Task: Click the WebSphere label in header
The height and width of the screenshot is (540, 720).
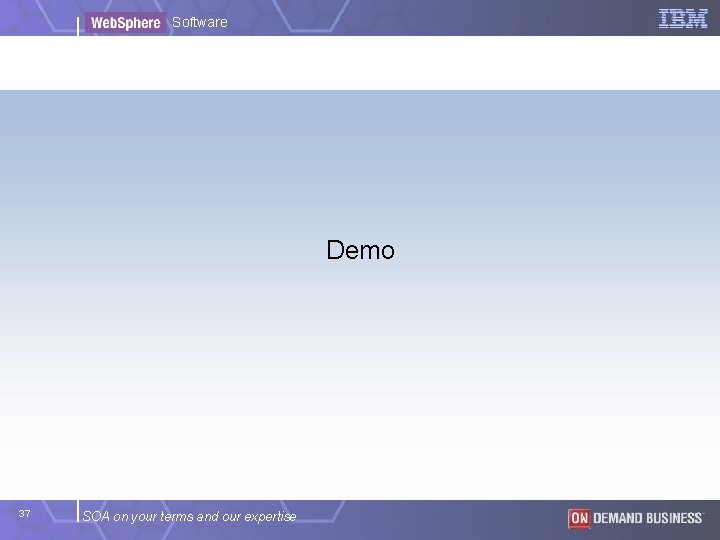Action: tap(125, 22)
